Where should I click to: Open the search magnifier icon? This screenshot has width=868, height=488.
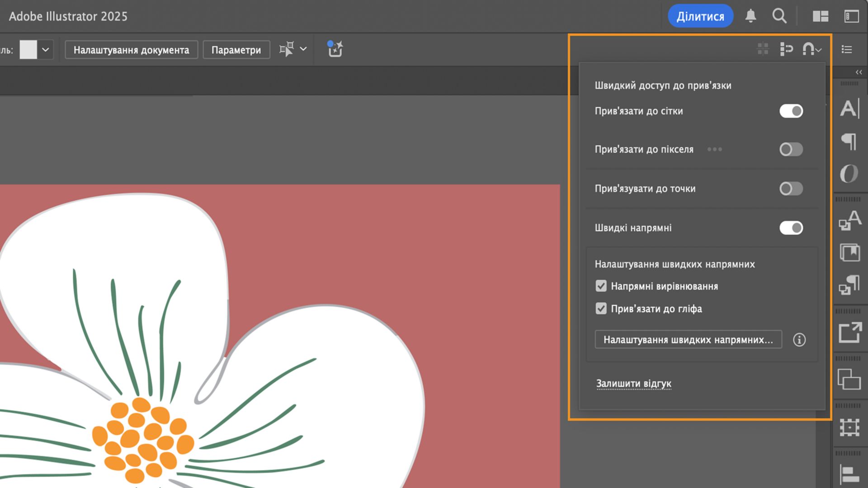779,16
